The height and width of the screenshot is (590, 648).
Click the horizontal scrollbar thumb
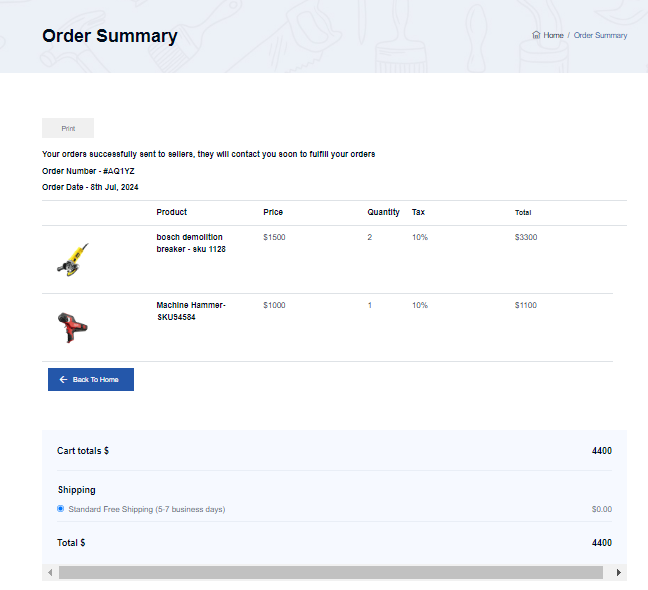coord(331,572)
